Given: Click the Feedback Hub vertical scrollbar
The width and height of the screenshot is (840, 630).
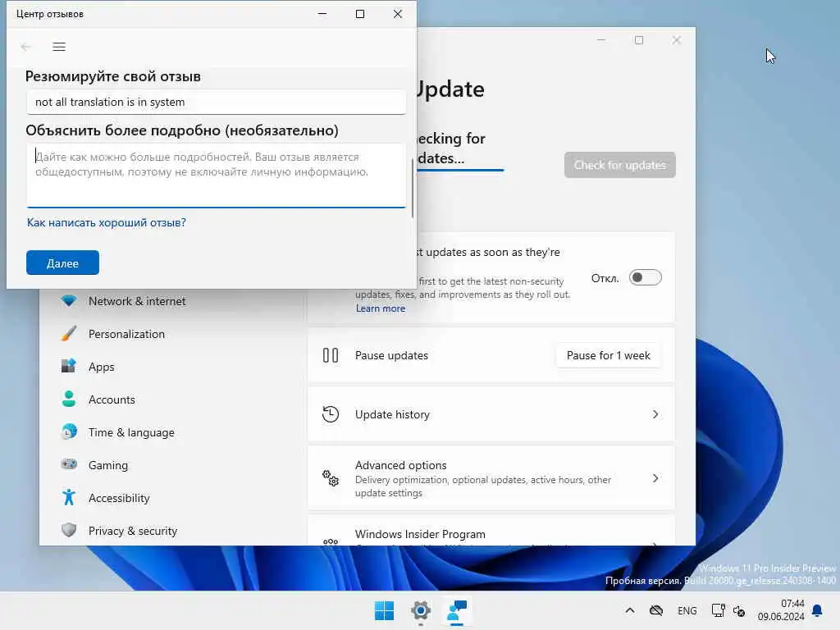Looking at the screenshot, I should tap(413, 188).
